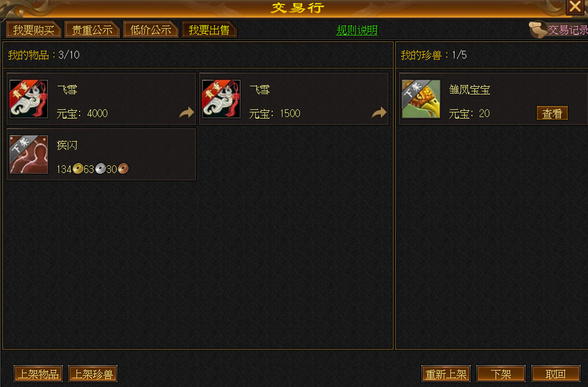Screen dimensions: 588x387
Task: Click the 重新上架 button
Action: [x=446, y=374]
